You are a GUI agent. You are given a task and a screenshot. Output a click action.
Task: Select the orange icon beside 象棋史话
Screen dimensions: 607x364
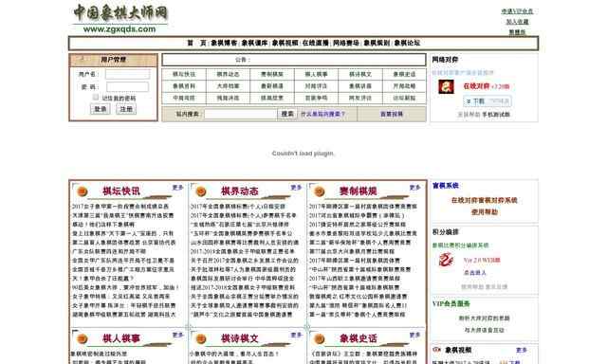click(319, 338)
